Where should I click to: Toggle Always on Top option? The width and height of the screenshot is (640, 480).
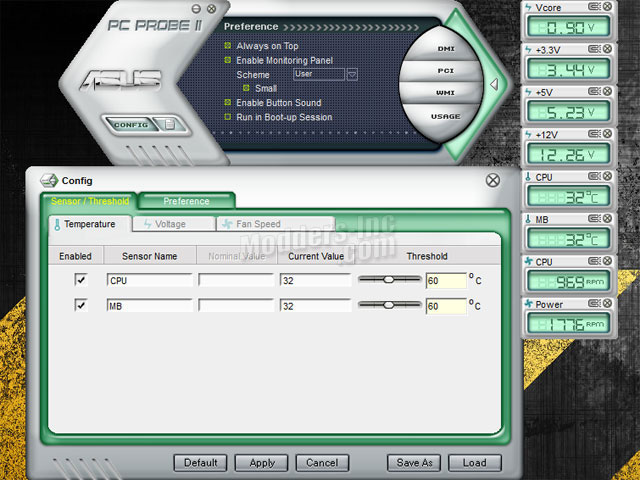click(x=228, y=46)
